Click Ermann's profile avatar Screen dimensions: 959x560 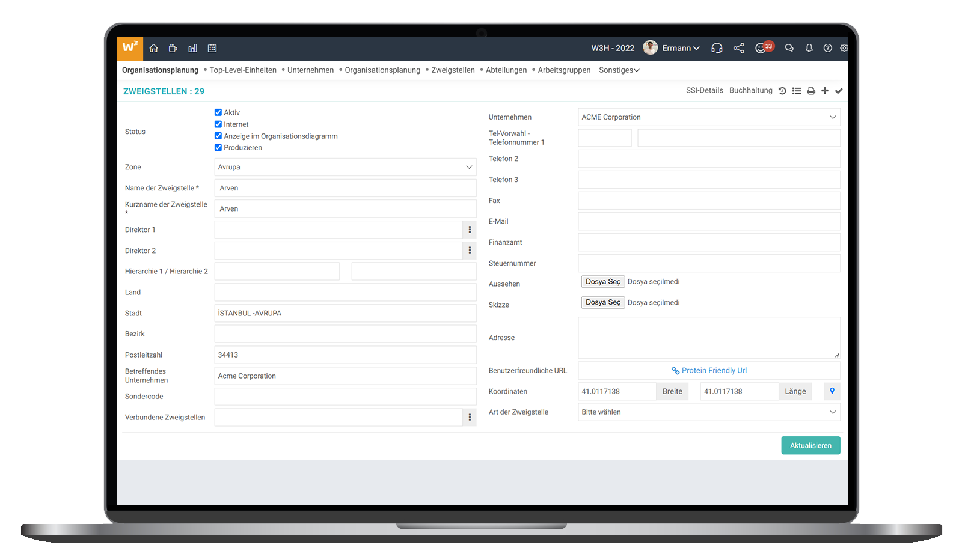tap(650, 47)
